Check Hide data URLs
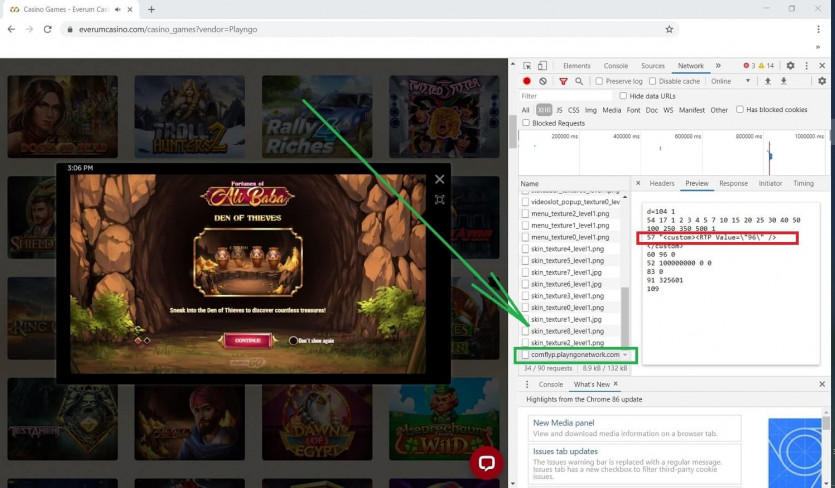This screenshot has height=488, width=835. click(623, 96)
